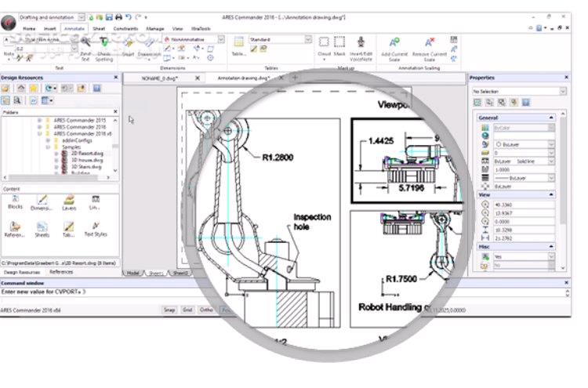Collapse the Samples folder node
The height and width of the screenshot is (388, 588).
[x=48, y=147]
